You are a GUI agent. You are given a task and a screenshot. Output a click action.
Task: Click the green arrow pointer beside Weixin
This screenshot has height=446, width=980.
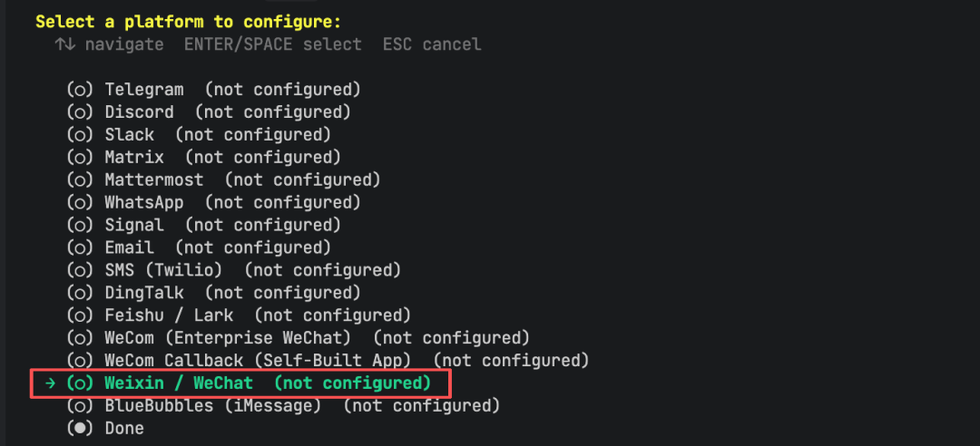pos(51,383)
